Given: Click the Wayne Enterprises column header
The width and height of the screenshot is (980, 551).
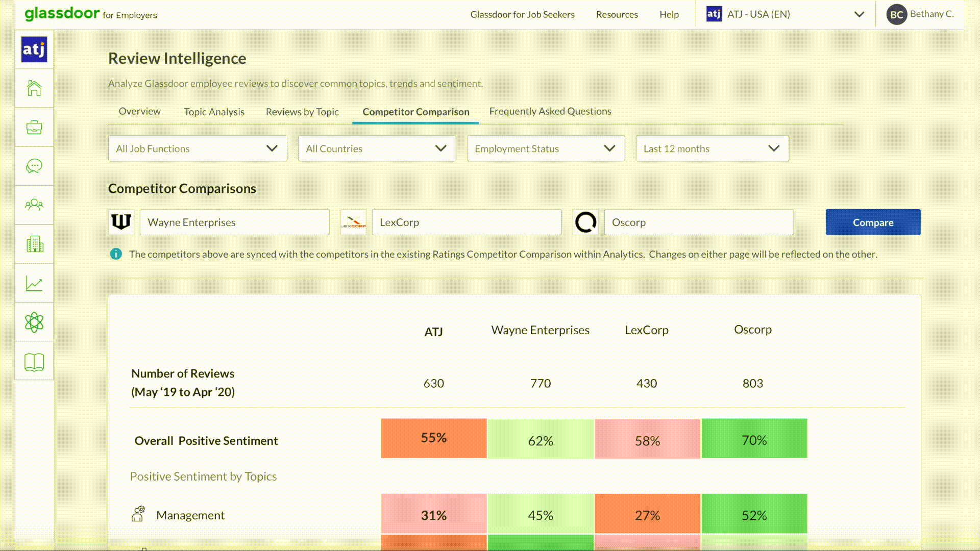Looking at the screenshot, I should (540, 330).
